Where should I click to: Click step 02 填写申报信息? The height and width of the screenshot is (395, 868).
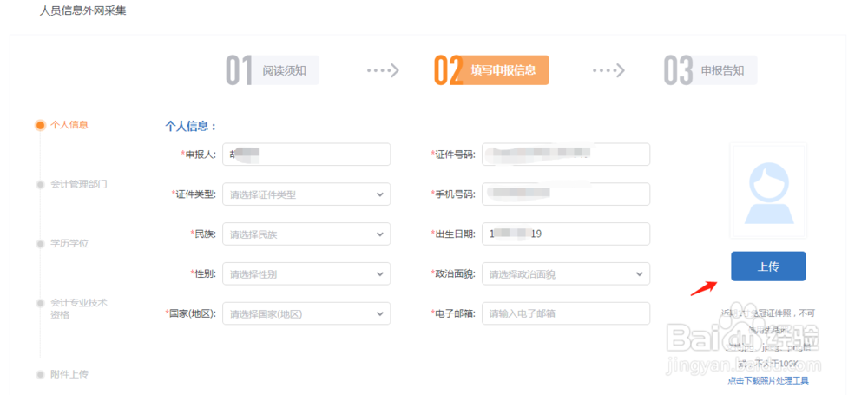coord(491,70)
